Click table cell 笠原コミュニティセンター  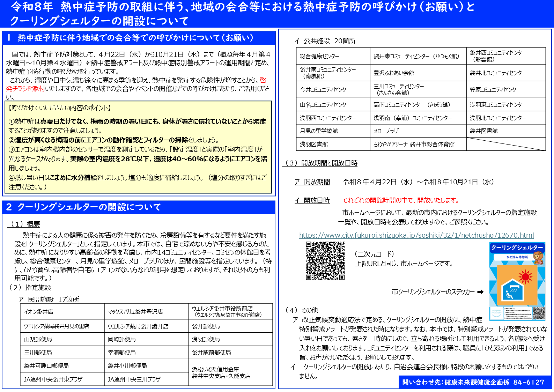[506, 89]
